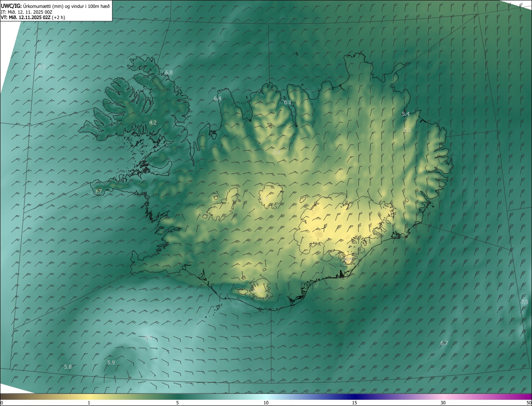Image resolution: width=532 pixels, height=406 pixels.
Task: Click the 'VT: Mið. 12.11.2025 02Z (+2 h)' line
Action: pyautogui.click(x=33, y=17)
